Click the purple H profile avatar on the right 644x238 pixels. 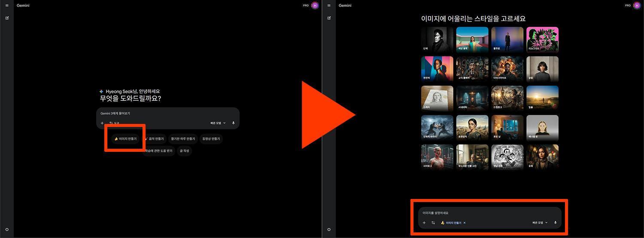pos(636,6)
